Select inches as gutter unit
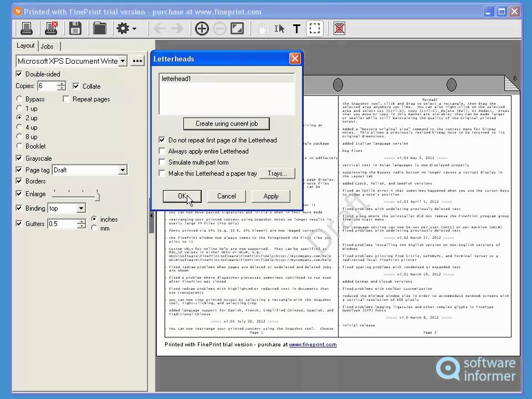The width and height of the screenshot is (532, 399). point(94,219)
